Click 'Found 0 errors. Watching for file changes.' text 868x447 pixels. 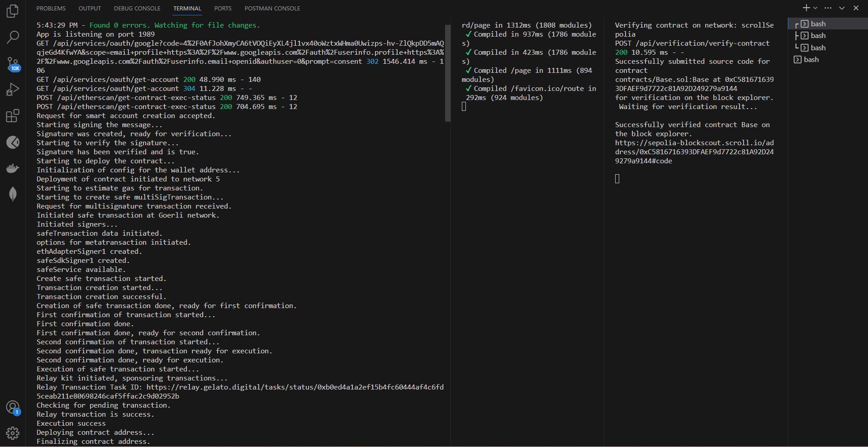(175, 25)
